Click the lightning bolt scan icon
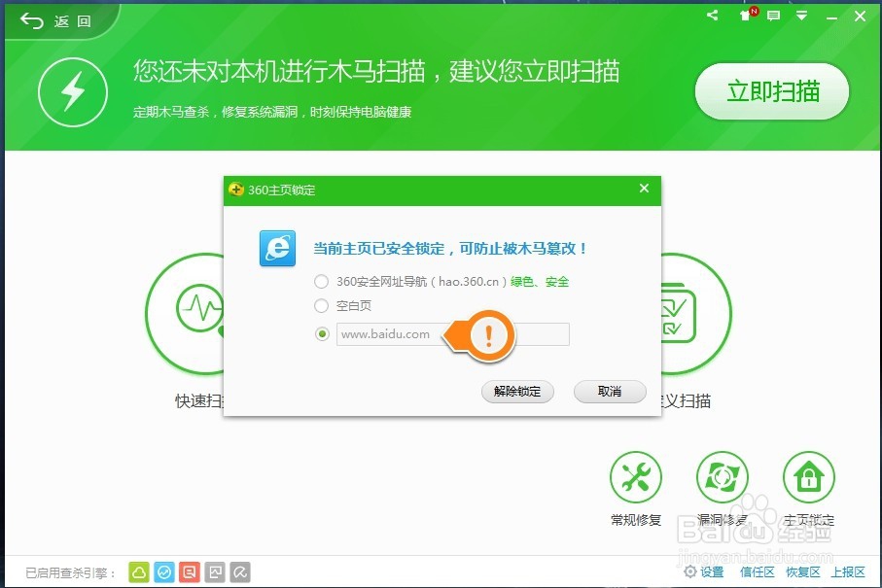The height and width of the screenshot is (588, 882). tap(73, 91)
